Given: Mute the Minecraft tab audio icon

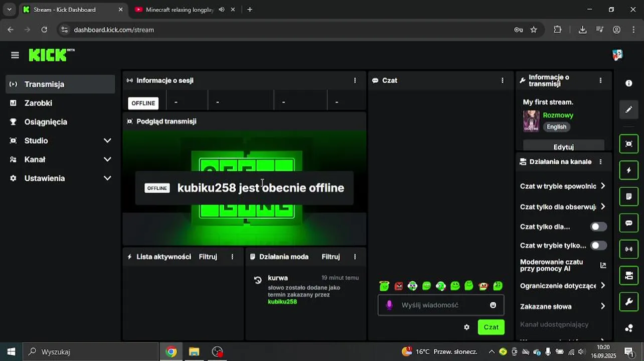Looking at the screenshot, I should (221, 10).
